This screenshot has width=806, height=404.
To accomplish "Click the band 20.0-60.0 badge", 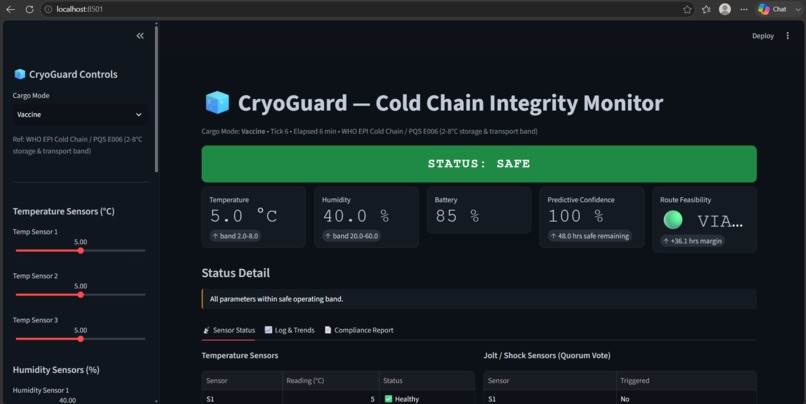I will tap(352, 236).
